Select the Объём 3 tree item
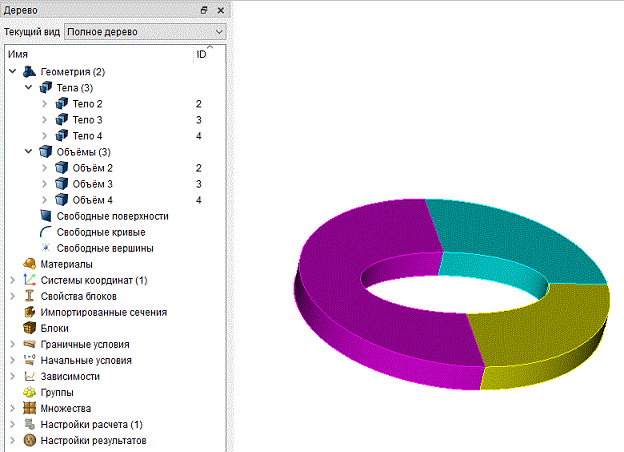Screen dimensions: 624x452 click(x=92, y=184)
